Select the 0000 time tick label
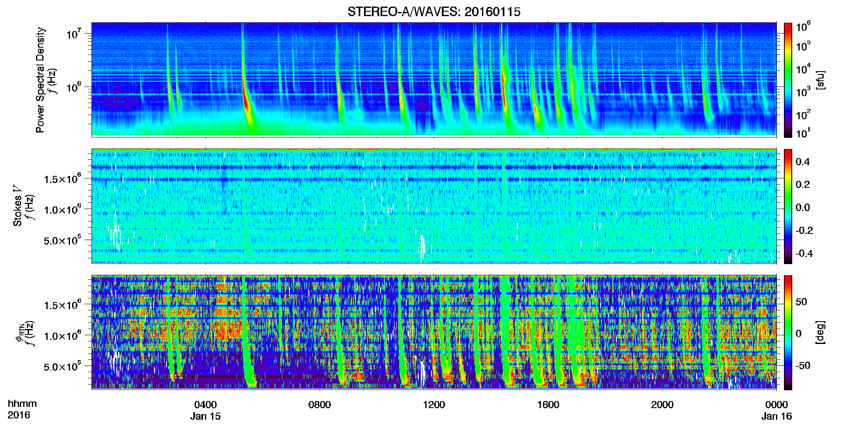 pyautogui.click(x=776, y=405)
